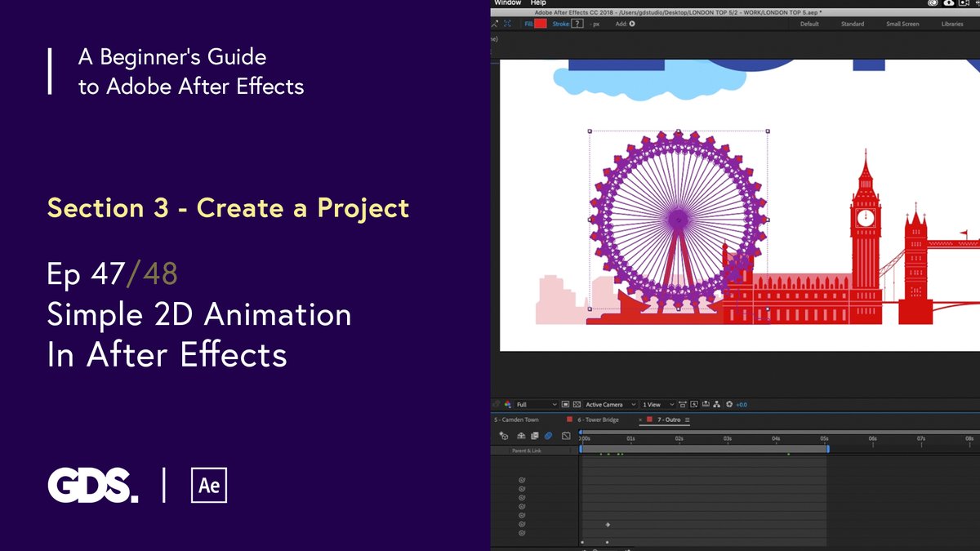Click the London Eye wheel in the composition
The height and width of the screenshot is (551, 980).
point(678,219)
